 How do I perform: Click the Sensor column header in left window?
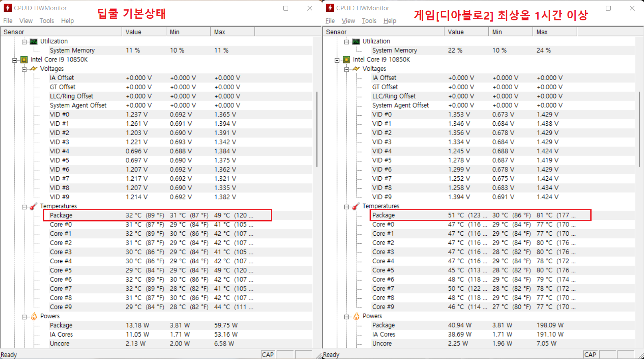tap(61, 32)
